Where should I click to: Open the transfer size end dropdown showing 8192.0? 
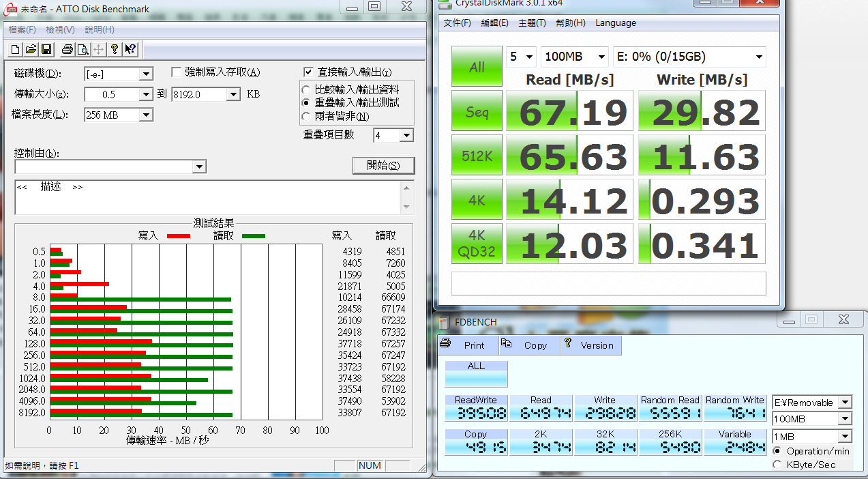(233, 94)
